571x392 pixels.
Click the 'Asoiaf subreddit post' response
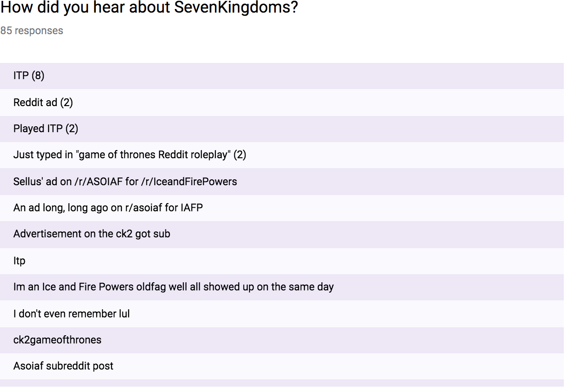282,366
